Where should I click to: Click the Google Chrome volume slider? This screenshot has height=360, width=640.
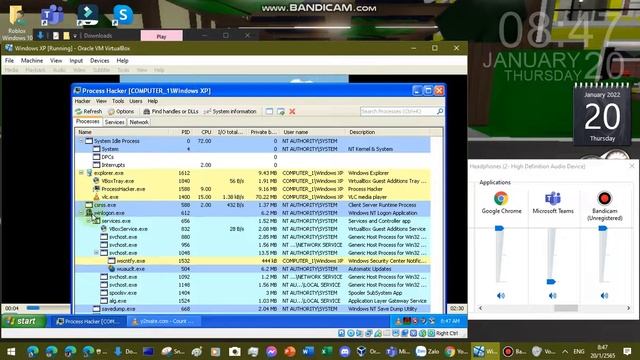pyautogui.click(x=500, y=228)
